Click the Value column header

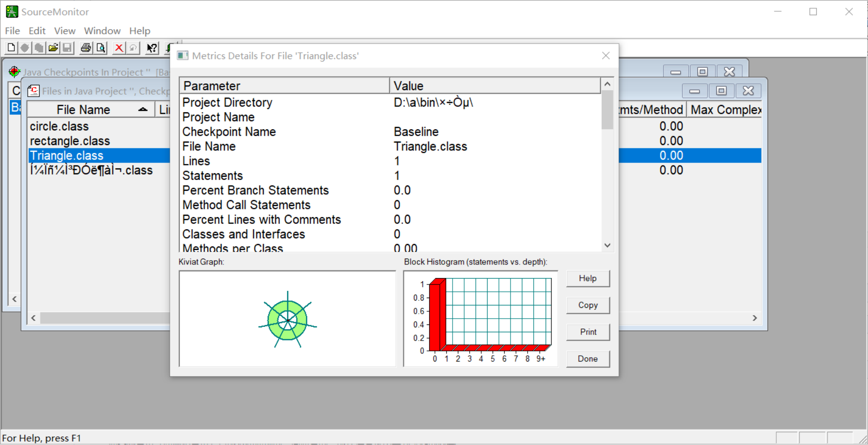[495, 86]
